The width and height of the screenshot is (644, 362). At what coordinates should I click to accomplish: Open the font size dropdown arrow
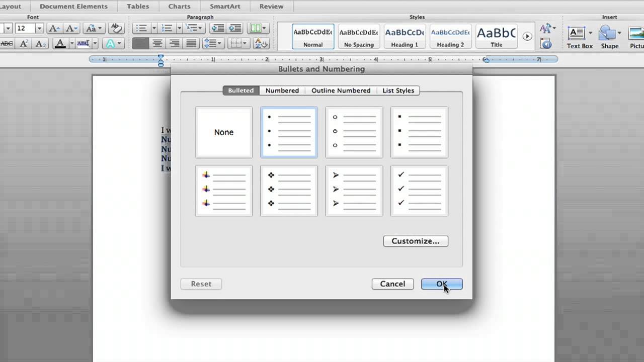coord(39,28)
